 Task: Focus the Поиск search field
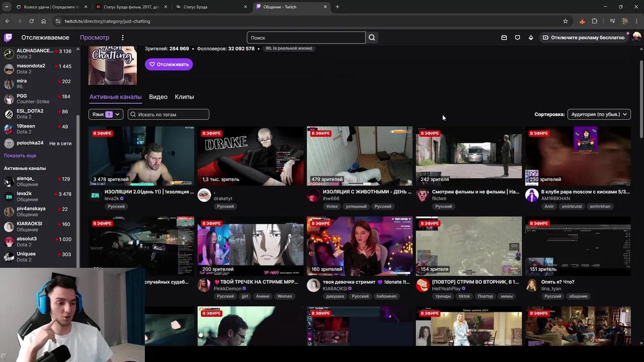click(306, 38)
